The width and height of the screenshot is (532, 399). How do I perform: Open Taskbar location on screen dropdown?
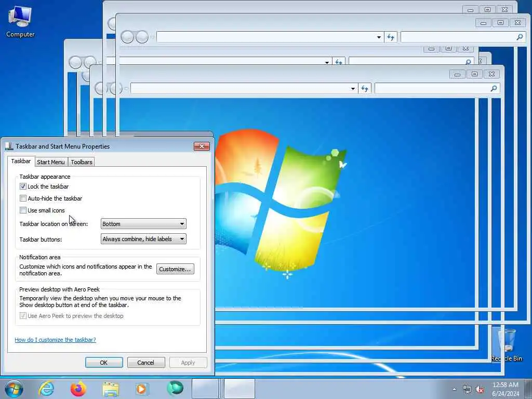143,224
